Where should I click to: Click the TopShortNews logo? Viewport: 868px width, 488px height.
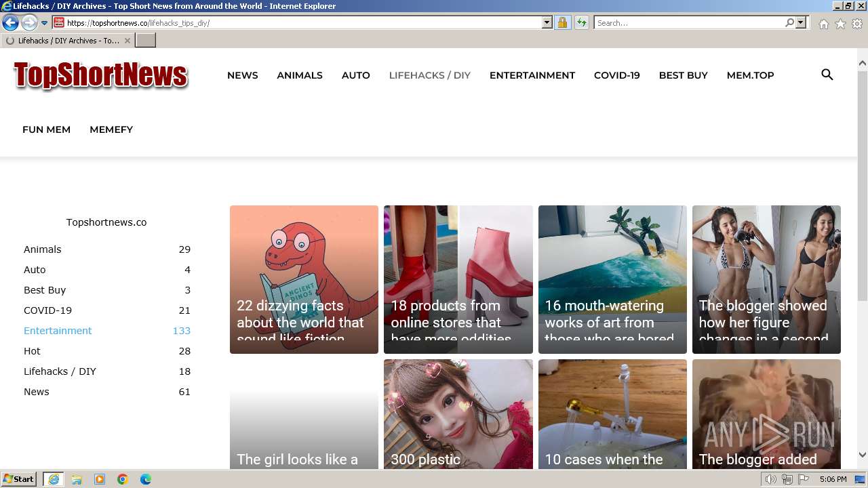pos(100,75)
